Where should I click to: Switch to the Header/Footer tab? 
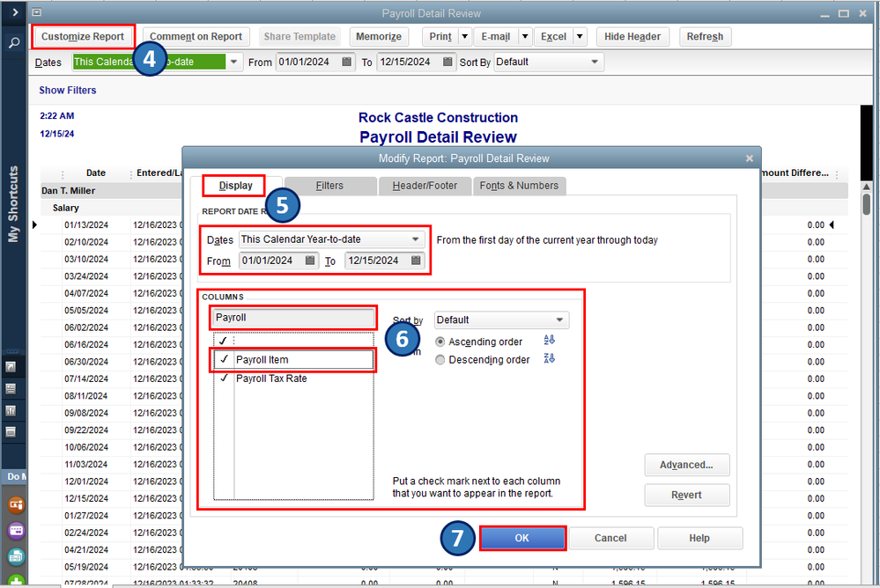[x=425, y=186]
